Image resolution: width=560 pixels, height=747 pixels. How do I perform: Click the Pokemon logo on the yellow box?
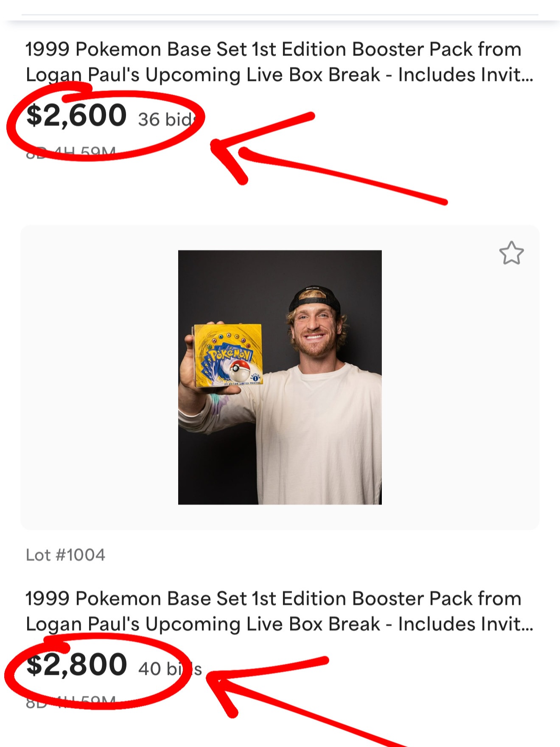pyautogui.click(x=229, y=356)
